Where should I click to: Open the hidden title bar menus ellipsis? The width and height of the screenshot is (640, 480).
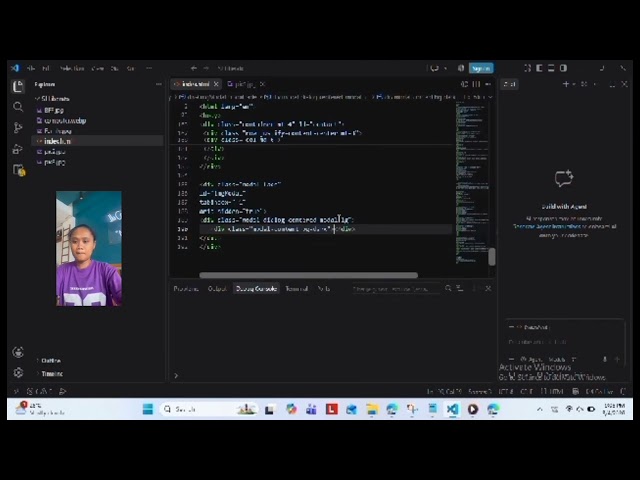coord(149,68)
